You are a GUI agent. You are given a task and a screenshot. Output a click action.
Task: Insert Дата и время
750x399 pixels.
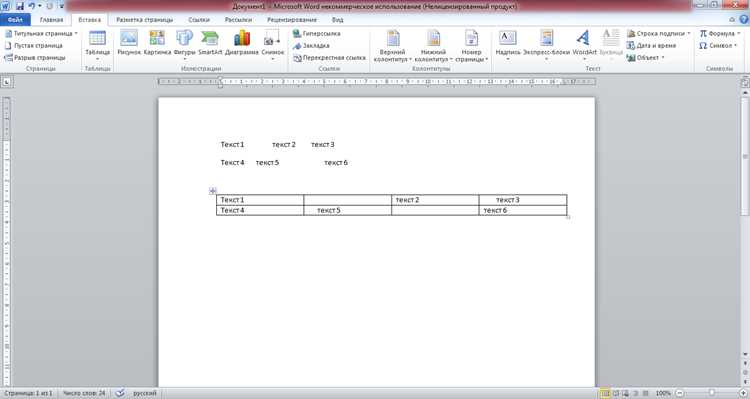[651, 45]
